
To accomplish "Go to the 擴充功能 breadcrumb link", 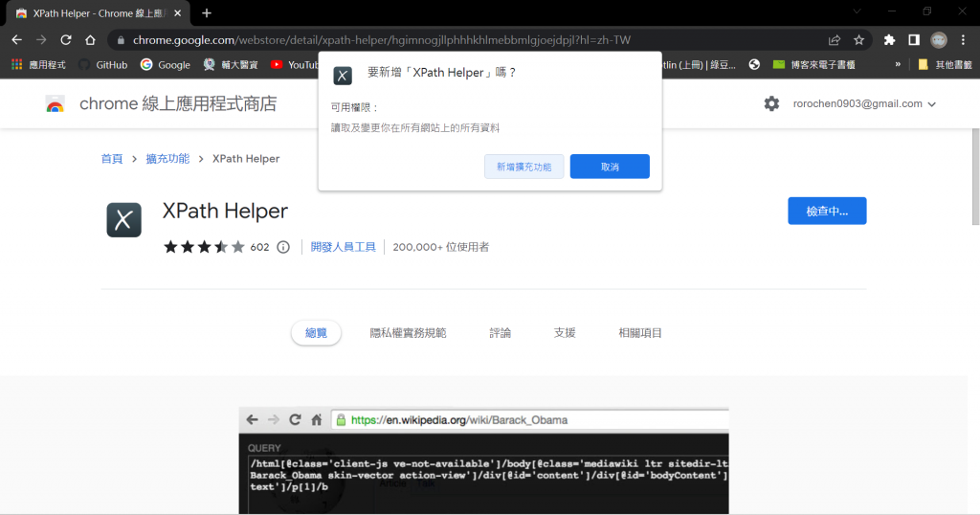I will [x=167, y=159].
